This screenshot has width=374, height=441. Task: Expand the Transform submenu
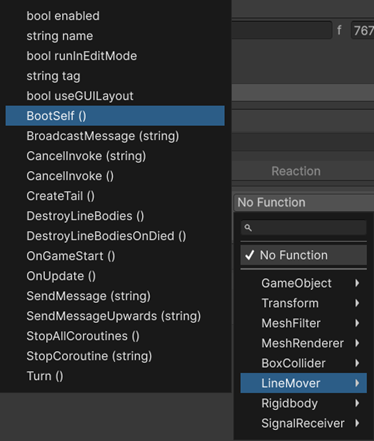(304, 303)
